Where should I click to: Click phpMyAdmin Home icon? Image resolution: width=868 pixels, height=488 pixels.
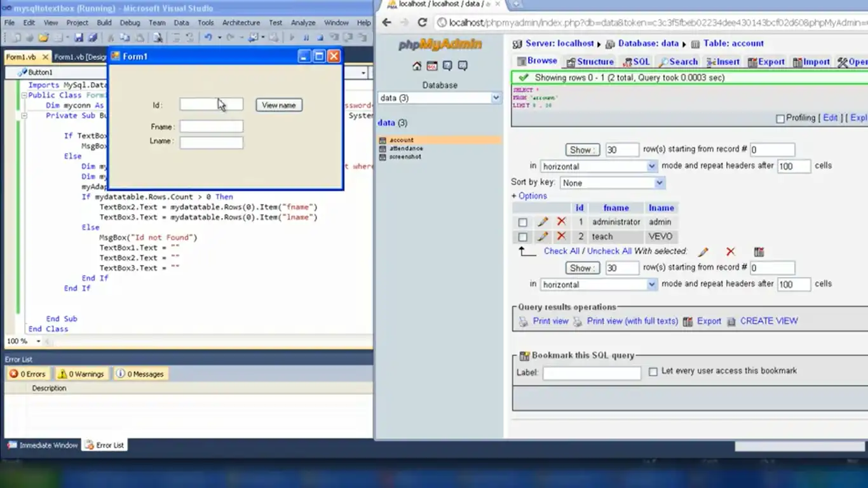click(x=417, y=66)
